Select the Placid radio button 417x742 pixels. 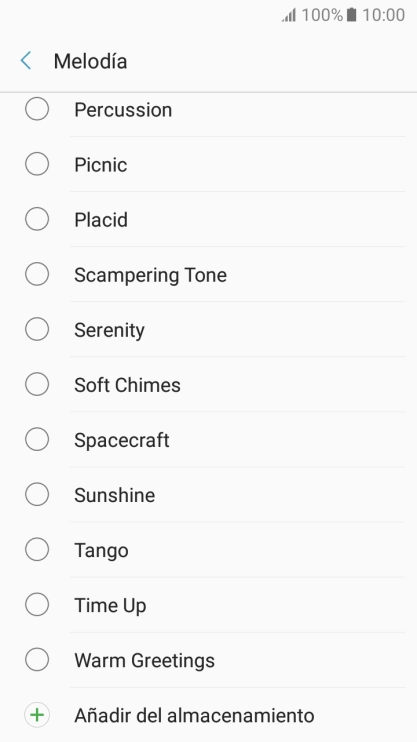coord(37,219)
